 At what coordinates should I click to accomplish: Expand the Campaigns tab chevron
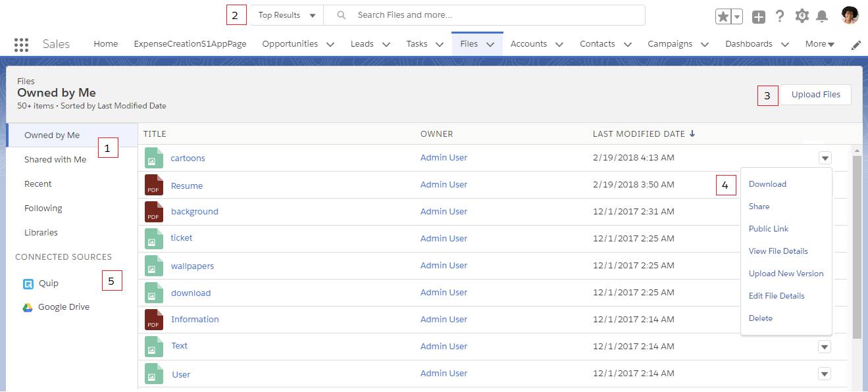(x=705, y=45)
